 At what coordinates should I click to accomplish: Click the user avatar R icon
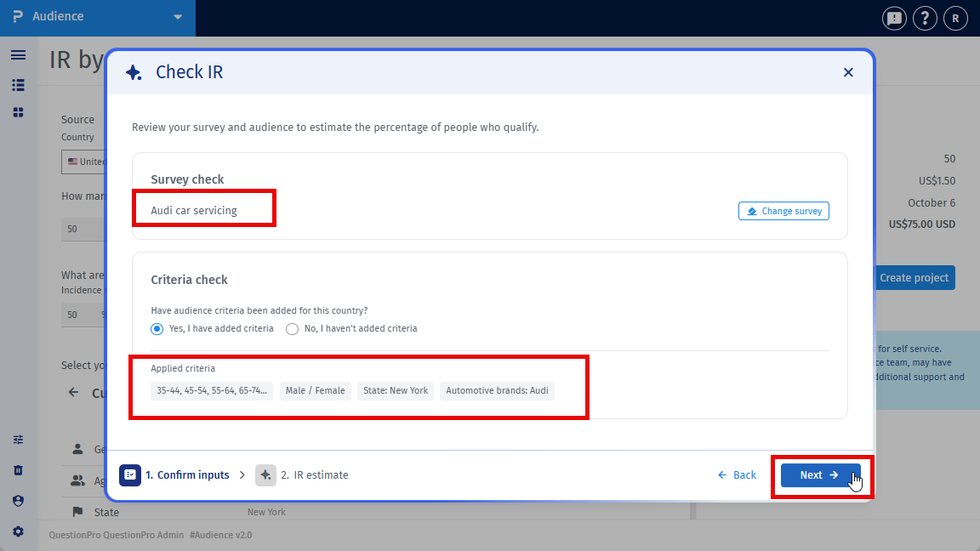pyautogui.click(x=955, y=18)
